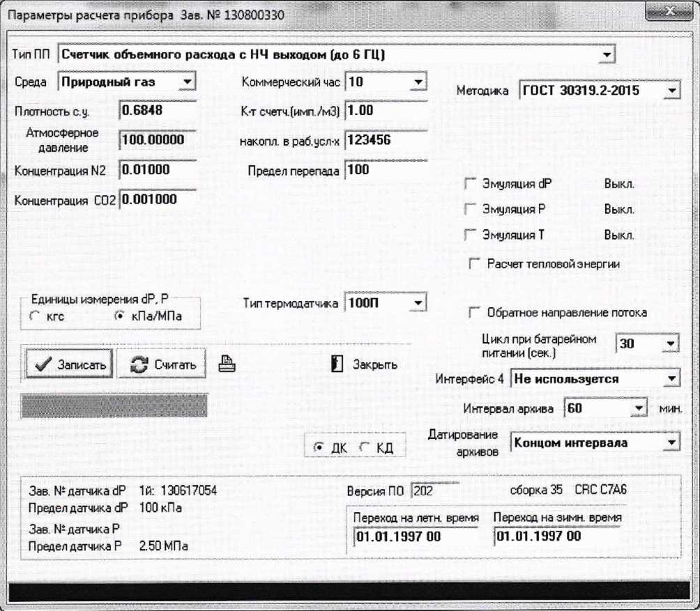Click the gray progress bar below Записать
Viewport: 700px width, 611px height.
114,406
